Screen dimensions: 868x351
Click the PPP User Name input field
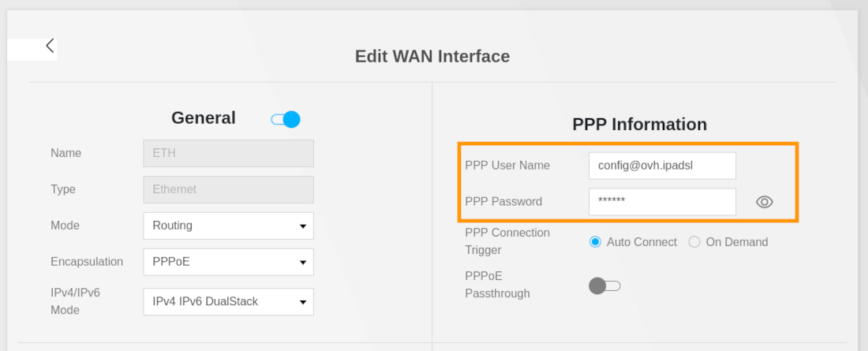coord(662,166)
